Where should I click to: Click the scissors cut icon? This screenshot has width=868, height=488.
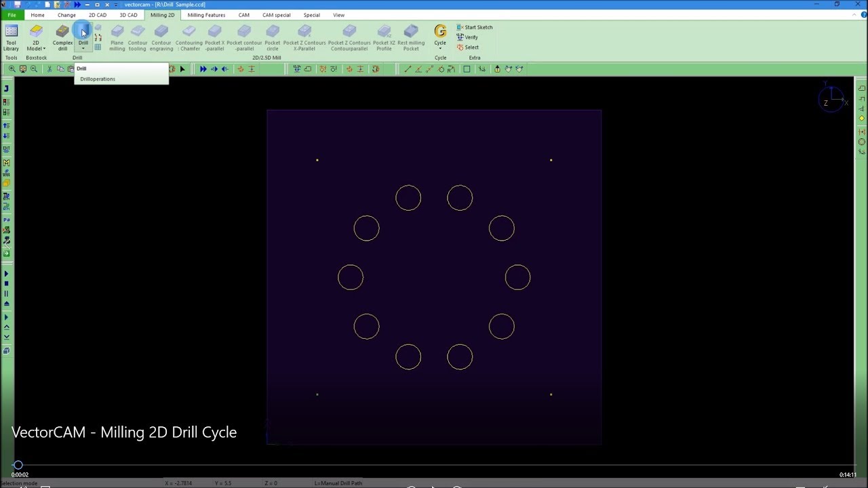pyautogui.click(x=50, y=69)
